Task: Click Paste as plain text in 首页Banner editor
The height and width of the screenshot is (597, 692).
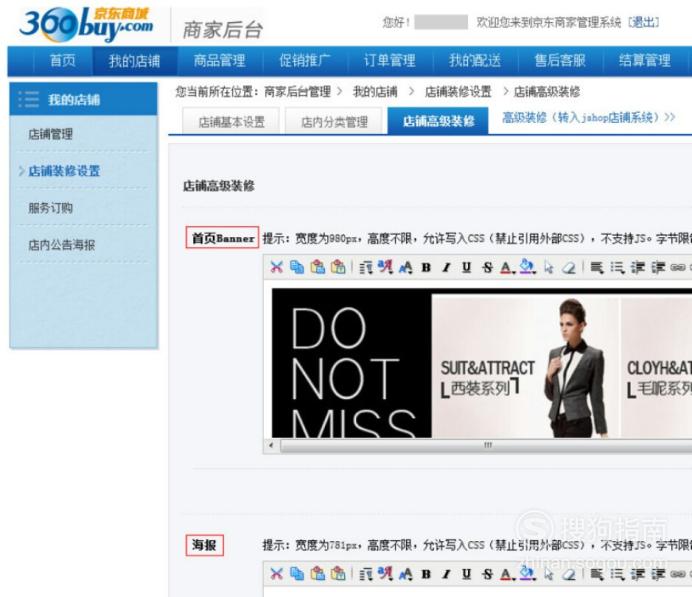Action: pyautogui.click(x=338, y=267)
